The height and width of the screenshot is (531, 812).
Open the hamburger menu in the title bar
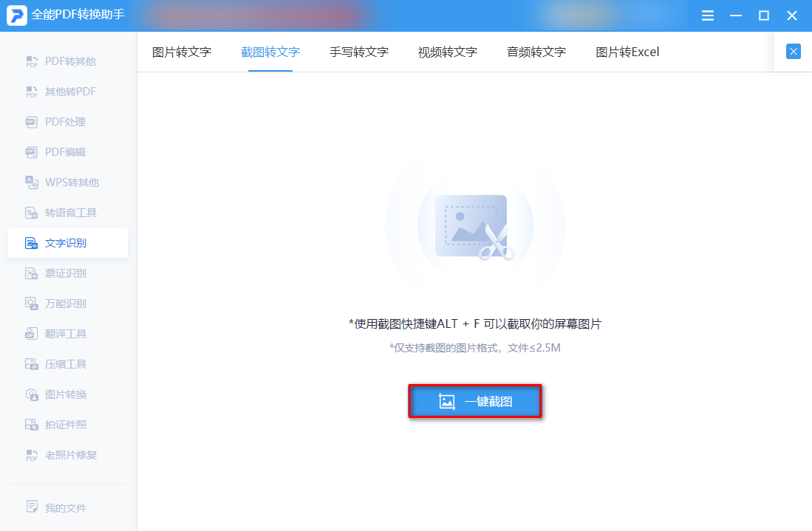(x=707, y=16)
